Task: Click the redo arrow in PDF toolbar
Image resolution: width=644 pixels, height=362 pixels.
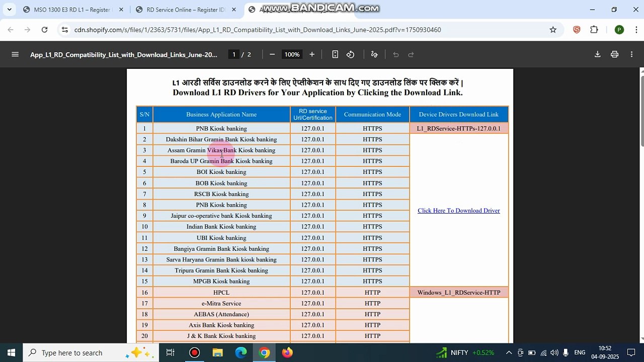Action: click(x=411, y=54)
